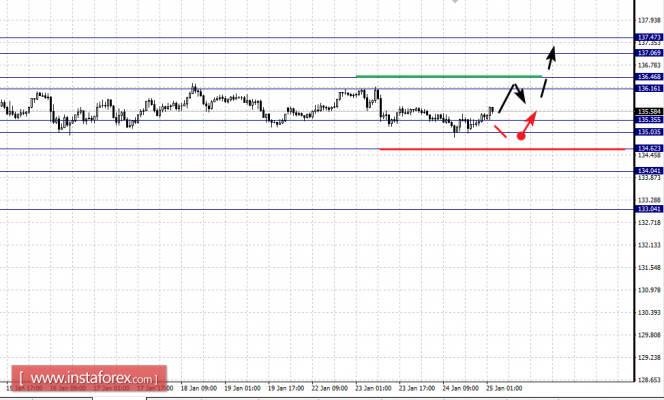
Task: Click the 130.978 price scale value
Action: pyautogui.click(x=649, y=290)
